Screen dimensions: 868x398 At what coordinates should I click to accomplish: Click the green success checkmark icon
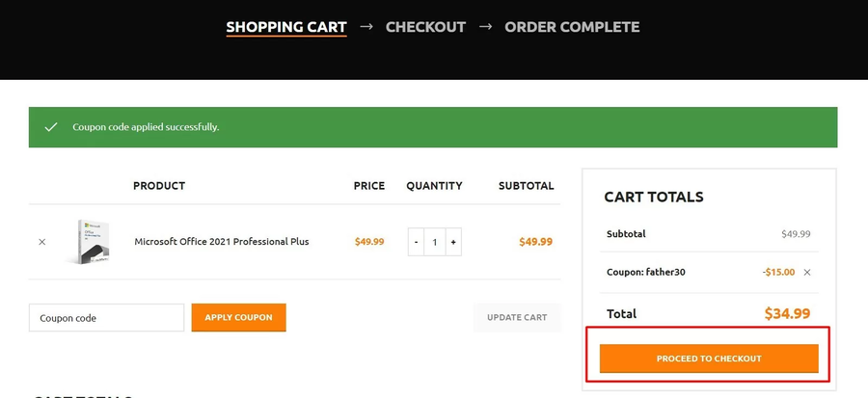click(51, 127)
